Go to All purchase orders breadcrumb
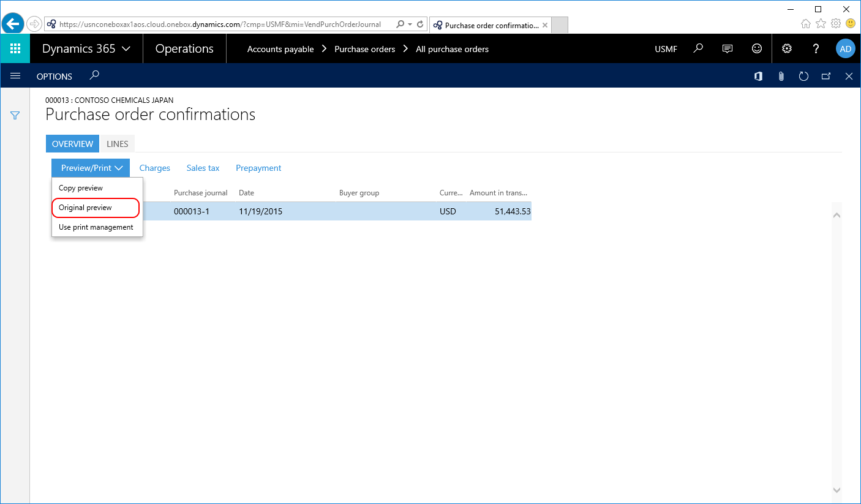Viewport: 861px width, 504px height. 453,49
